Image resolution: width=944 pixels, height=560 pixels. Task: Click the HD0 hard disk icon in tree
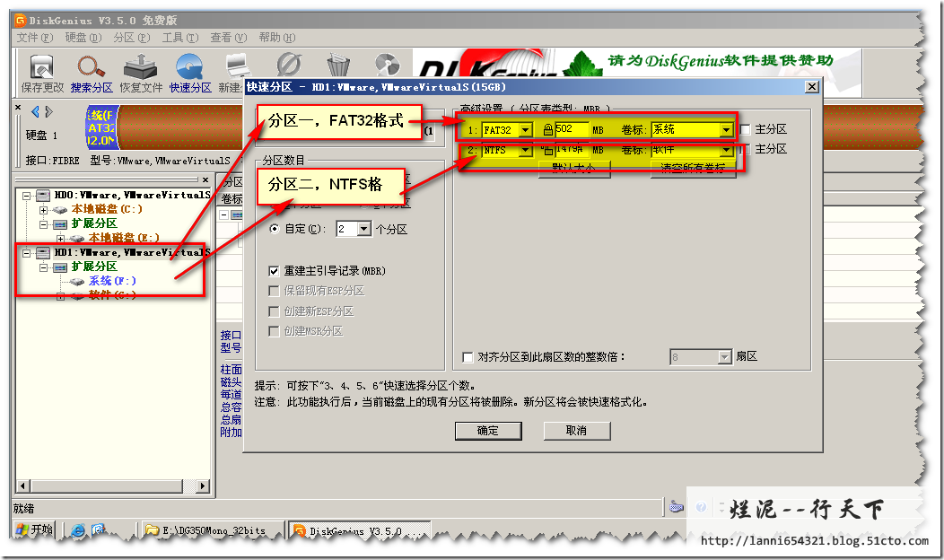(43, 195)
